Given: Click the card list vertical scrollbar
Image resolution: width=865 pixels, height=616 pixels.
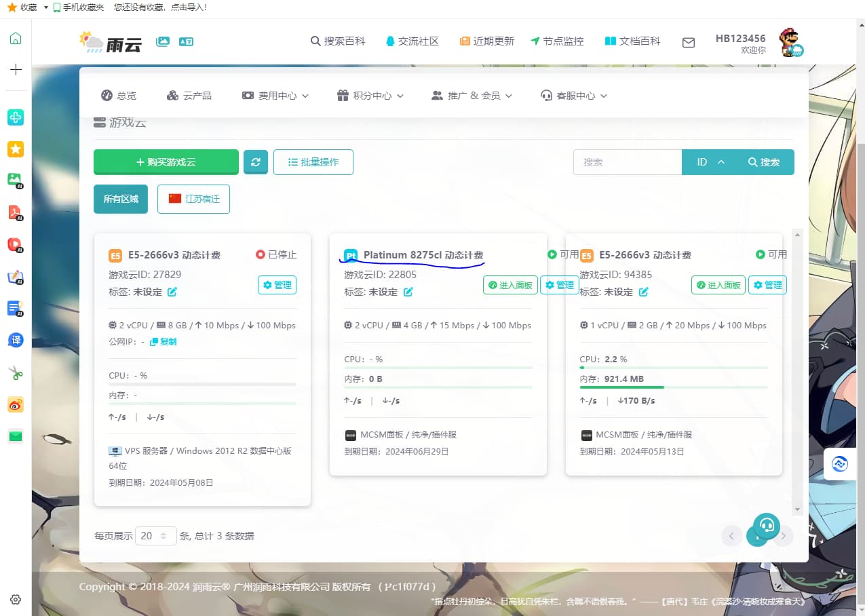Looking at the screenshot, I should [x=798, y=372].
